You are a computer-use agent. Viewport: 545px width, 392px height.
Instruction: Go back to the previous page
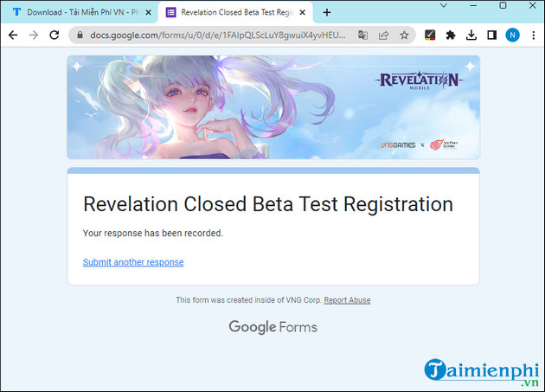point(13,35)
